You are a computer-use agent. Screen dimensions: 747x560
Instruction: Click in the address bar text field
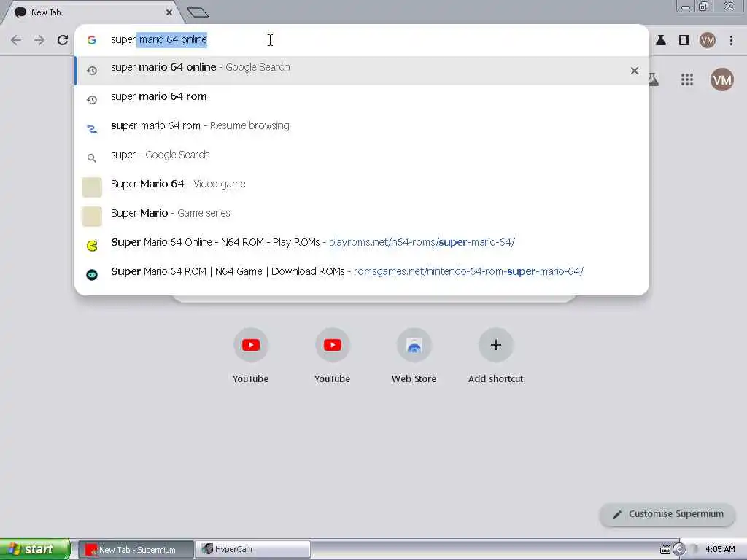(362, 40)
